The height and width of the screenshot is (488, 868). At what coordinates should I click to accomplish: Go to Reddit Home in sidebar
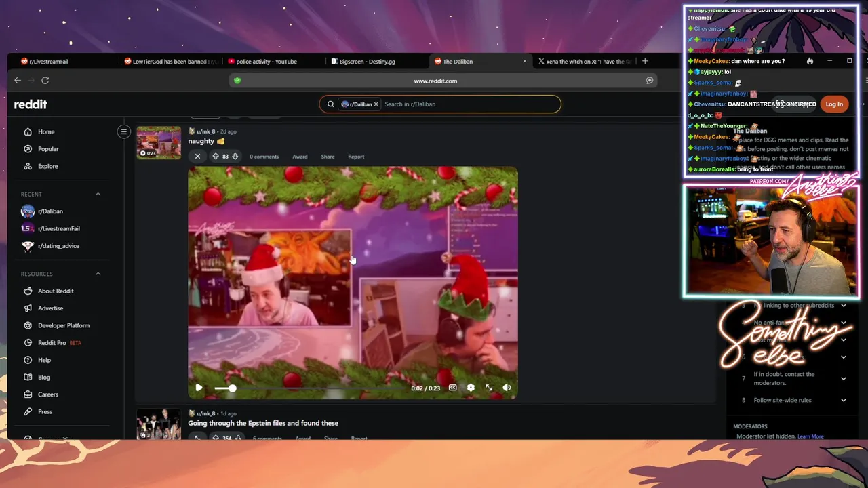click(x=46, y=131)
